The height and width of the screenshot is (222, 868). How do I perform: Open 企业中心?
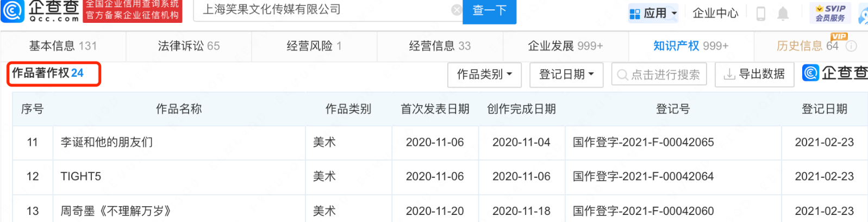tap(715, 13)
